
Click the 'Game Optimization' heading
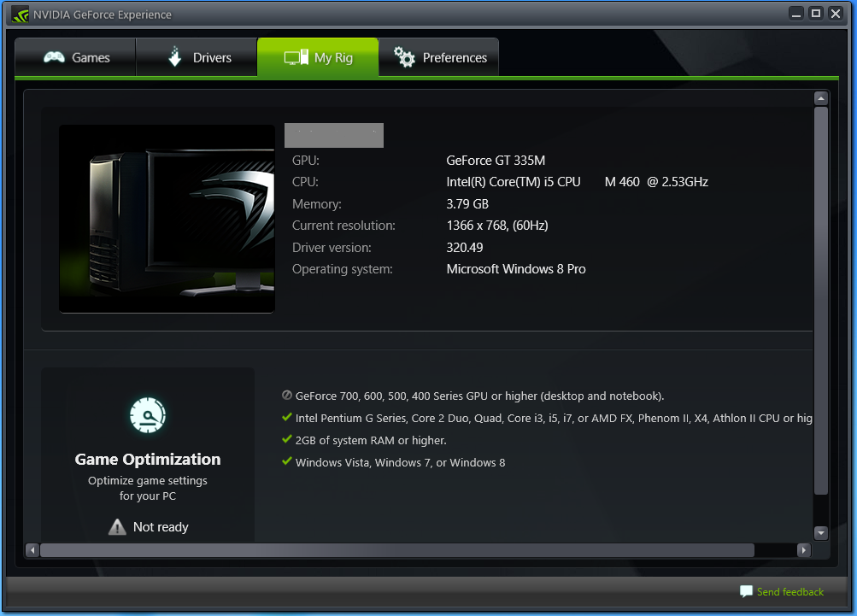[x=148, y=459]
